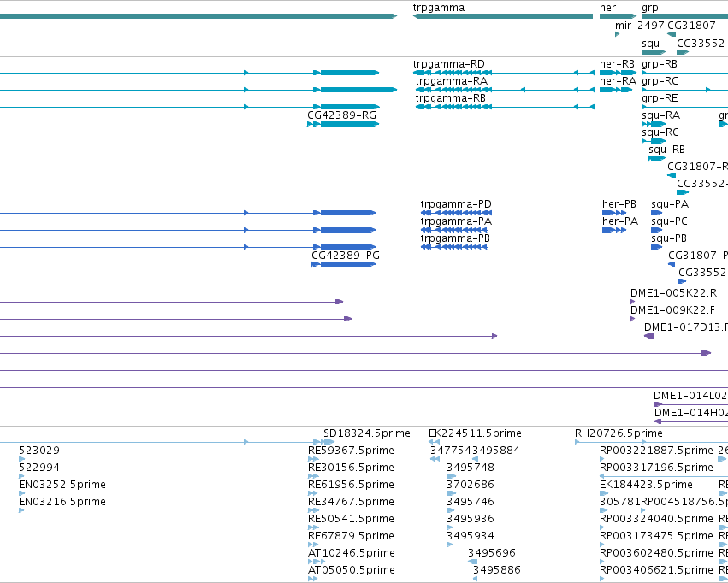Select the squ-PB protein label

(x=669, y=238)
